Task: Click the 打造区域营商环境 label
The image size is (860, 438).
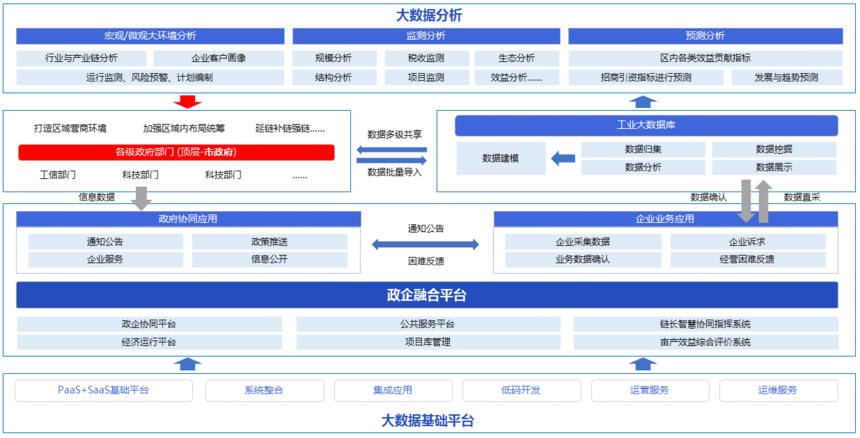Action: click(x=70, y=129)
